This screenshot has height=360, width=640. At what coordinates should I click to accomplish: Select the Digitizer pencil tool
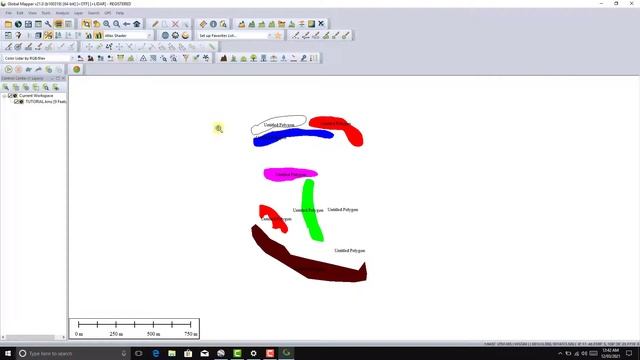pyautogui.click(x=155, y=24)
